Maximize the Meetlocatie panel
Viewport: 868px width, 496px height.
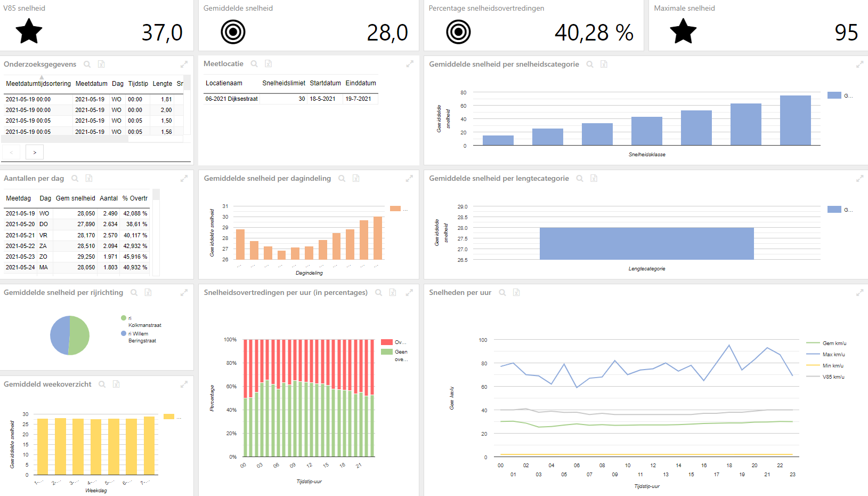point(410,64)
